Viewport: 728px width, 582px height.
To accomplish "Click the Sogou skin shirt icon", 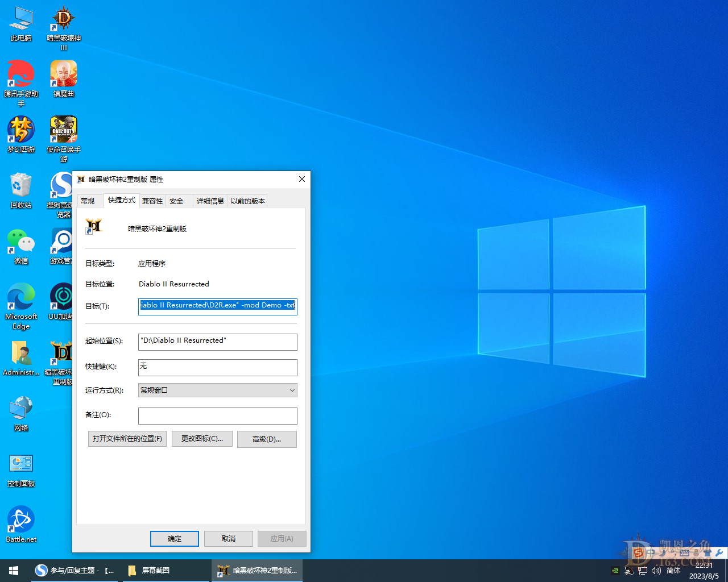I will pos(707,553).
